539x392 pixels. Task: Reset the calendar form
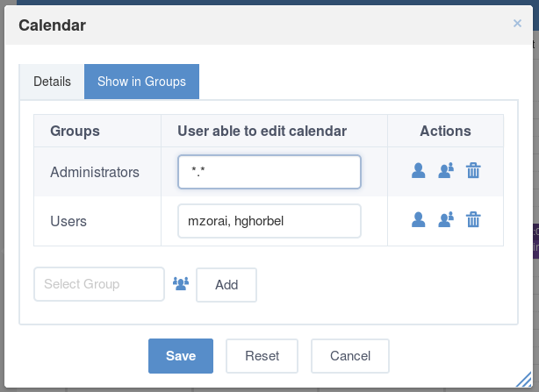(x=262, y=356)
